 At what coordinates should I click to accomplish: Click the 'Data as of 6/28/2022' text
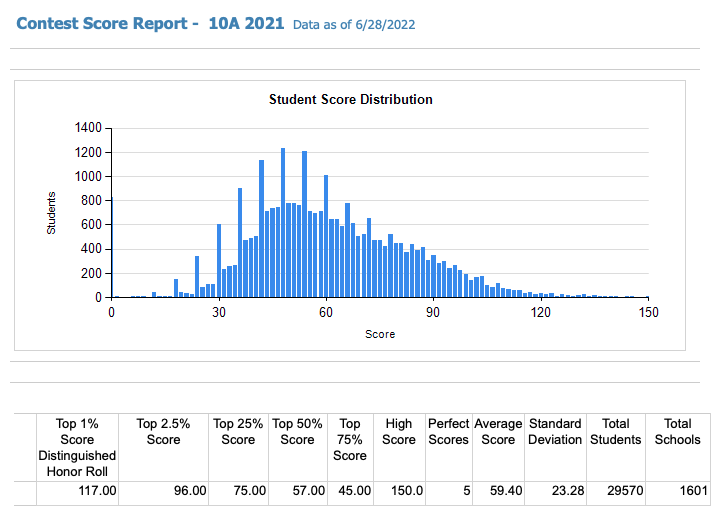click(x=354, y=24)
